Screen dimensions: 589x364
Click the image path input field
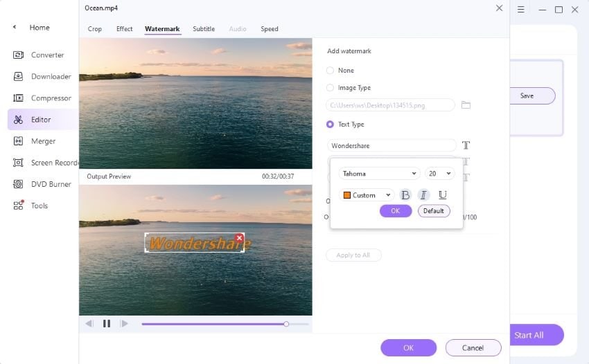[x=390, y=105]
